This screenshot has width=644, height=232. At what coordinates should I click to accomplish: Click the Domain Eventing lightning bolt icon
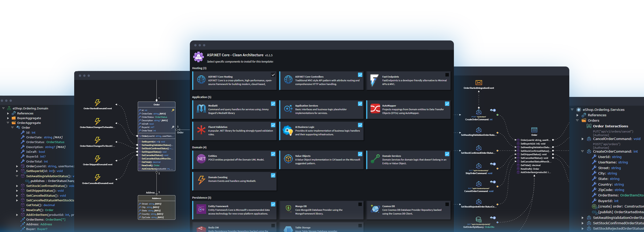[201, 180]
